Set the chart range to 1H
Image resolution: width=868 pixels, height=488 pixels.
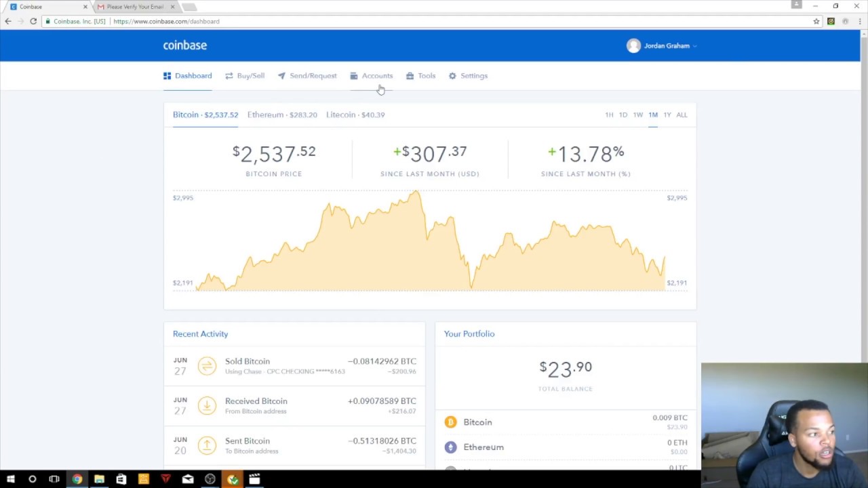[x=609, y=115]
